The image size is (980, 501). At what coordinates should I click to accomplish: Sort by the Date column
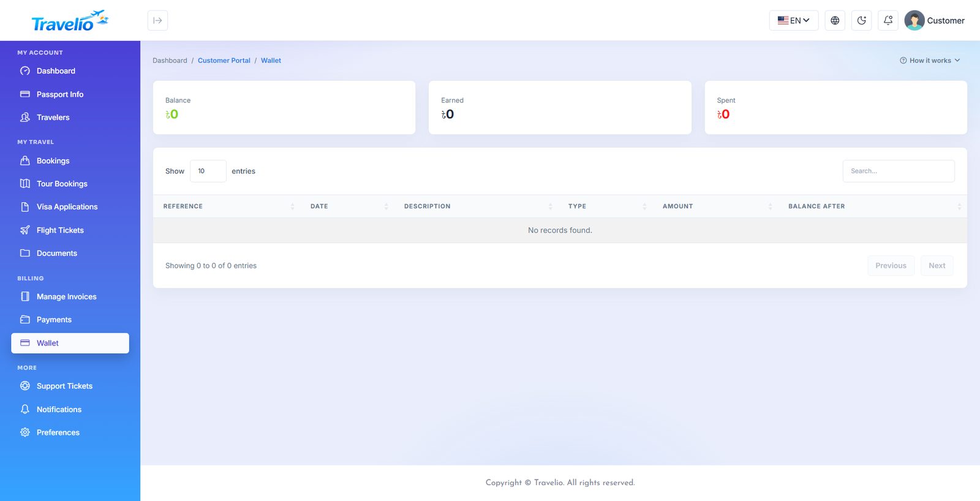[x=347, y=206]
